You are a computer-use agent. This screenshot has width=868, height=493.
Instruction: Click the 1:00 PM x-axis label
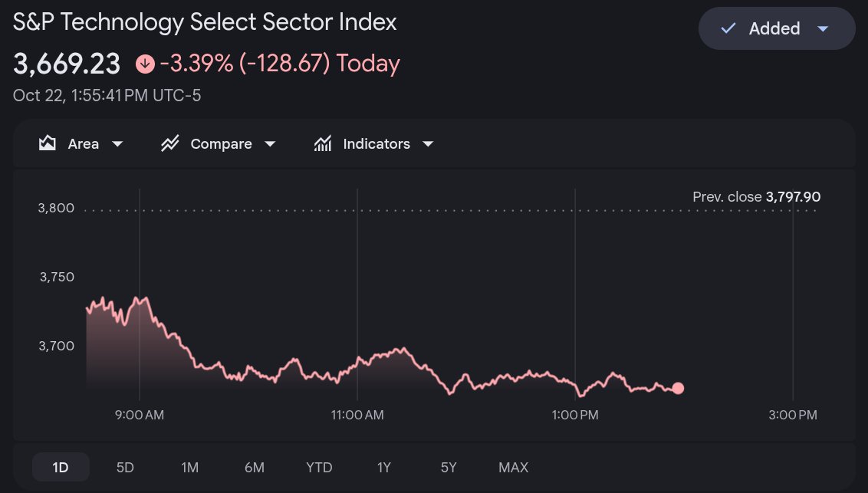[x=575, y=415]
